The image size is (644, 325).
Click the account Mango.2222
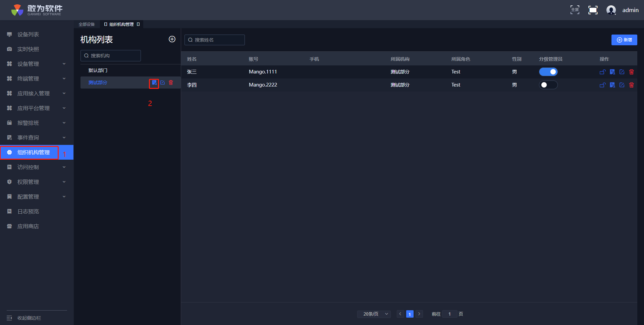tap(263, 85)
